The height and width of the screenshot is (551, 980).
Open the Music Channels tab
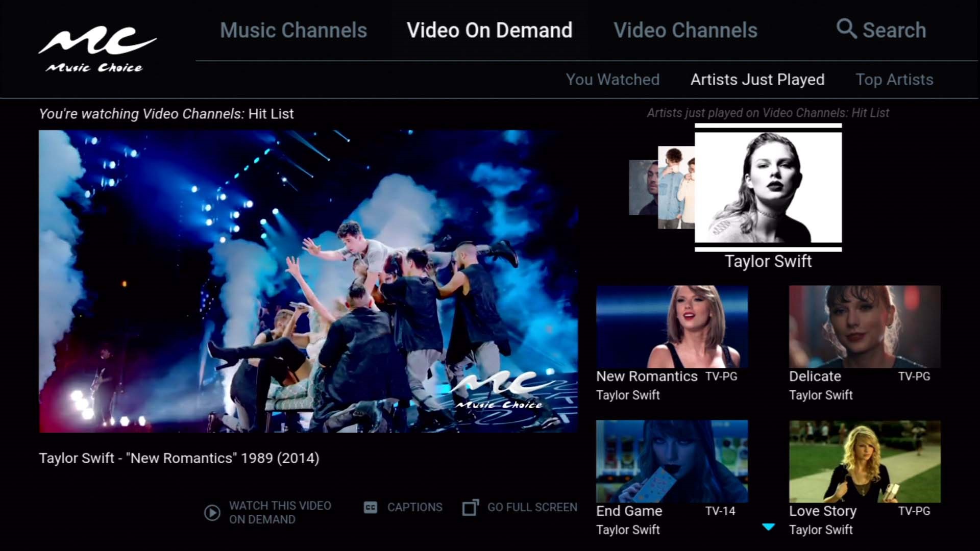click(293, 30)
